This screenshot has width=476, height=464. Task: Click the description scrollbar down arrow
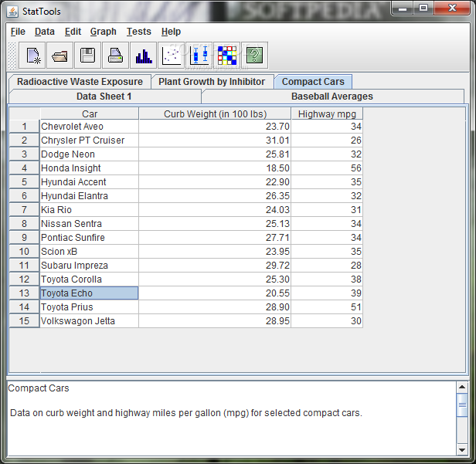click(462, 450)
